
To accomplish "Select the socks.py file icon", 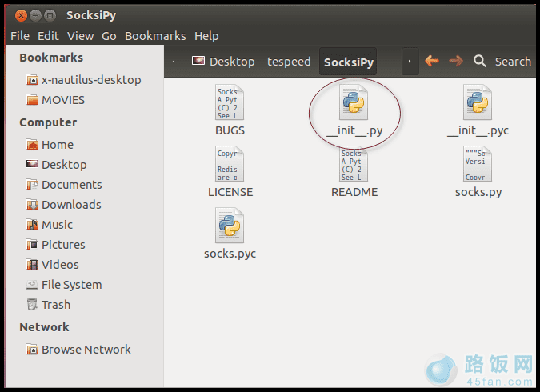I will pyautogui.click(x=478, y=164).
